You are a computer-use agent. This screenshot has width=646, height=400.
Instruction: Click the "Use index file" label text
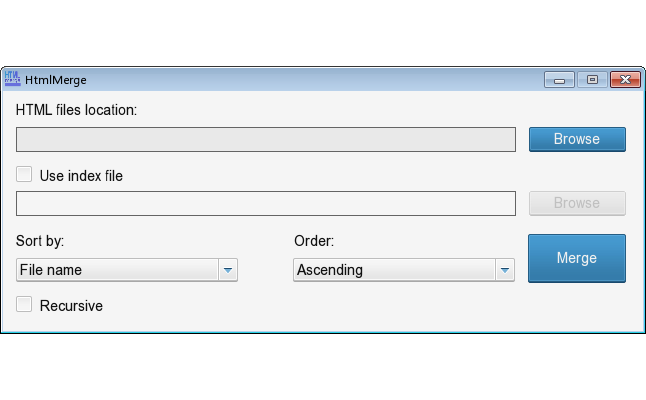[81, 176]
